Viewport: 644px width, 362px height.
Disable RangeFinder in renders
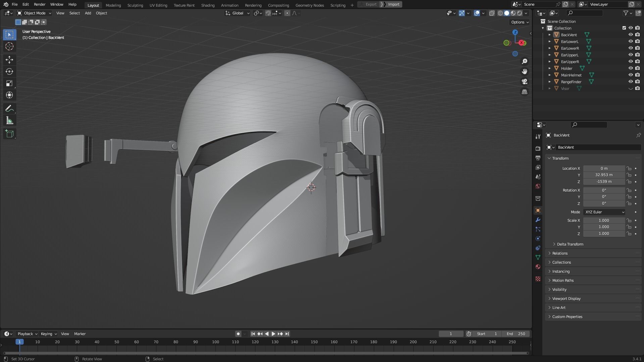[x=637, y=82]
